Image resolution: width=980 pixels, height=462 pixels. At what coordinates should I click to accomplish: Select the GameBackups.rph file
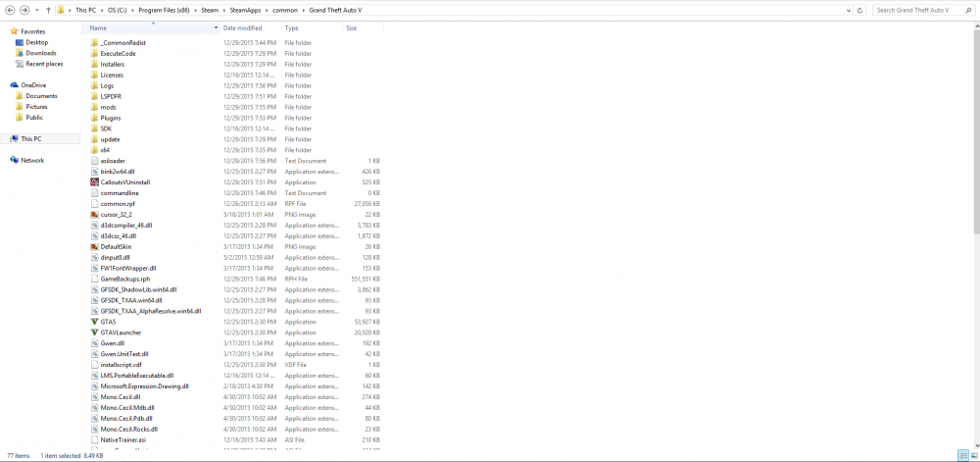125,279
